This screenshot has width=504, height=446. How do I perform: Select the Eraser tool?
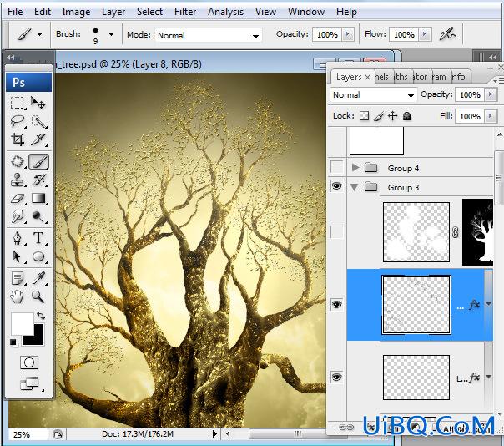[x=18, y=198]
